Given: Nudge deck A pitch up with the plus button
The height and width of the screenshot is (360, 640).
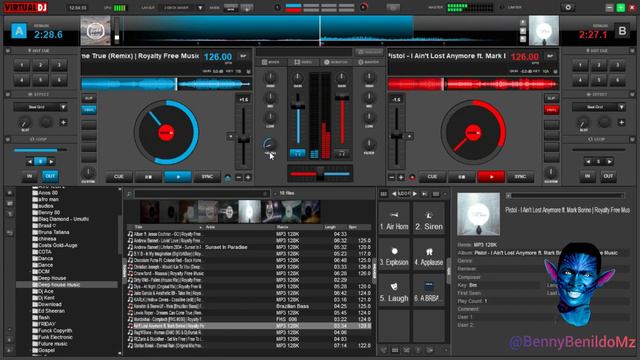Looking at the screenshot, I should pyautogui.click(x=248, y=178).
